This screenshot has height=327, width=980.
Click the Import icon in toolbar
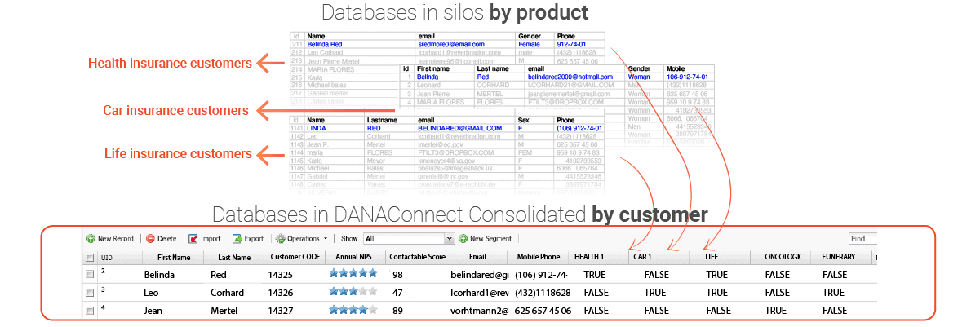click(193, 239)
